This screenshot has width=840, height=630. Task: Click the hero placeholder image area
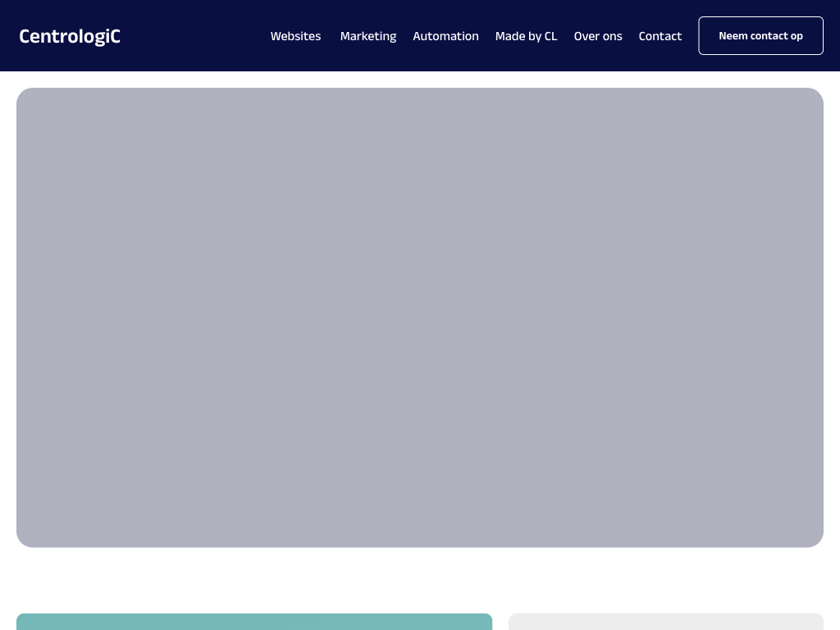pyautogui.click(x=420, y=317)
